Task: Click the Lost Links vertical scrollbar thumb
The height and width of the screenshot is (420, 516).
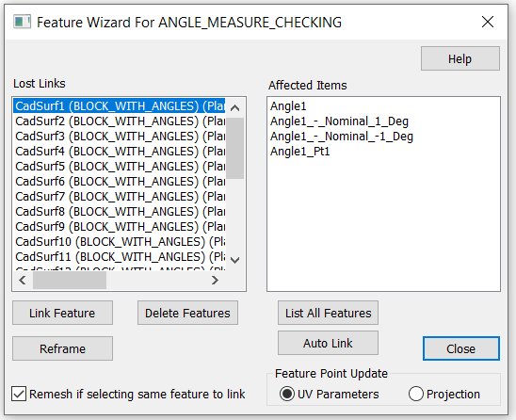Action: (x=235, y=148)
